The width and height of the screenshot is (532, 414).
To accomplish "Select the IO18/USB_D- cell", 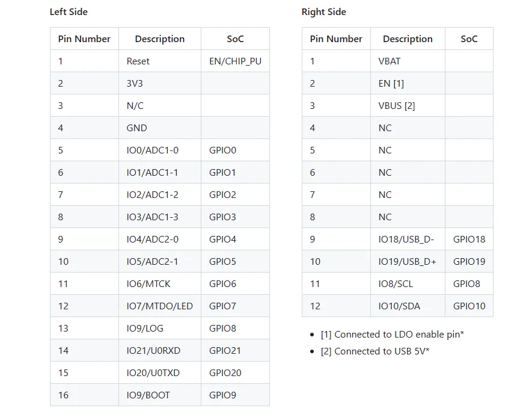I will (x=406, y=239).
